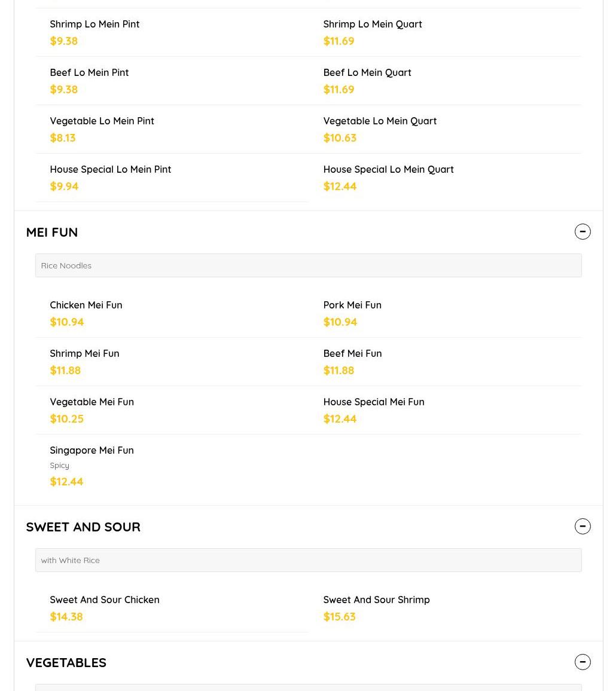Pick Vegetable Mei Fun
The width and height of the screenshot is (616, 691).
92,402
